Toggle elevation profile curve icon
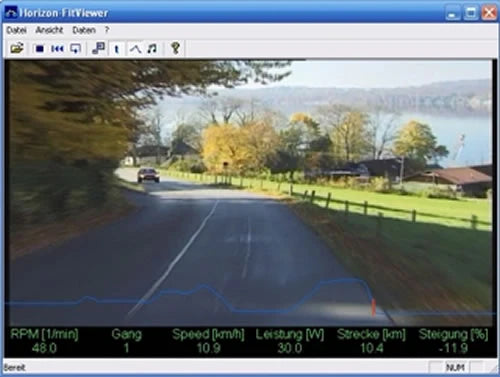Screen dimensions: 500x377 pos(135,49)
